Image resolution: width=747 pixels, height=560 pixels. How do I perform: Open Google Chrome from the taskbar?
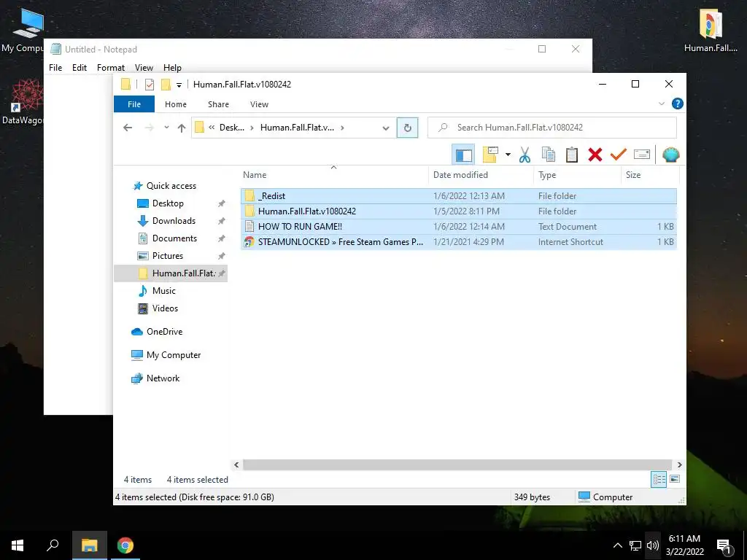[x=125, y=545]
